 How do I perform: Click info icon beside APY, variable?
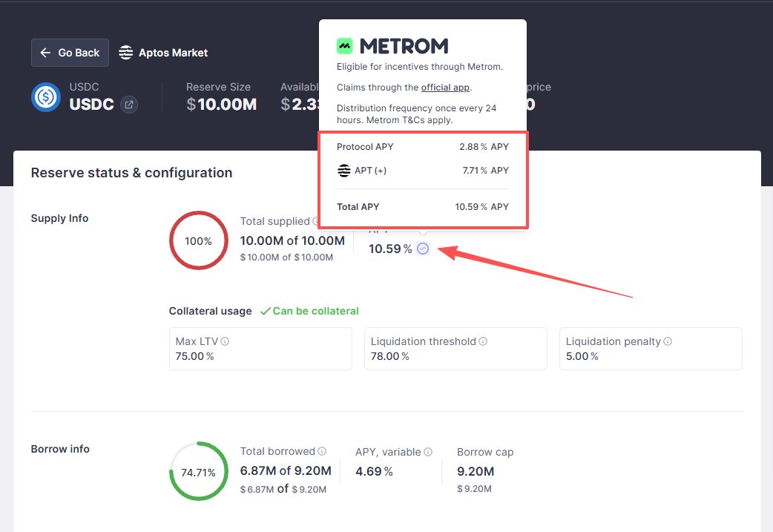click(x=428, y=452)
